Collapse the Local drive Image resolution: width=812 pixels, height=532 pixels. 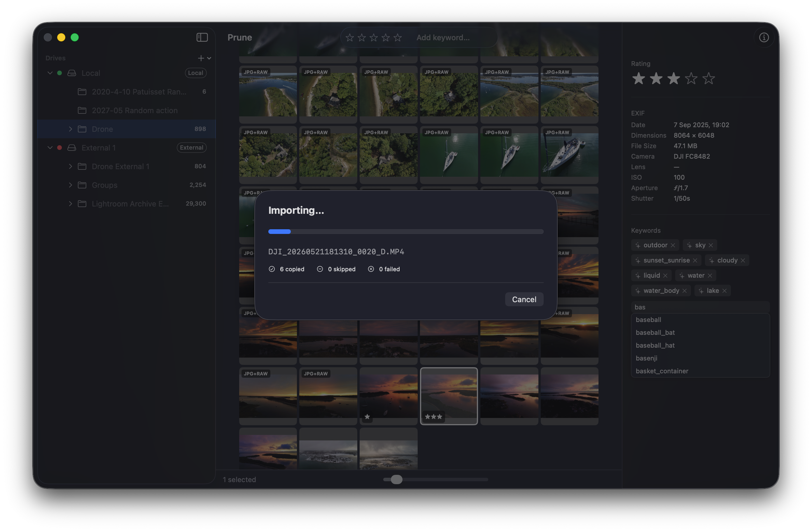click(x=50, y=73)
